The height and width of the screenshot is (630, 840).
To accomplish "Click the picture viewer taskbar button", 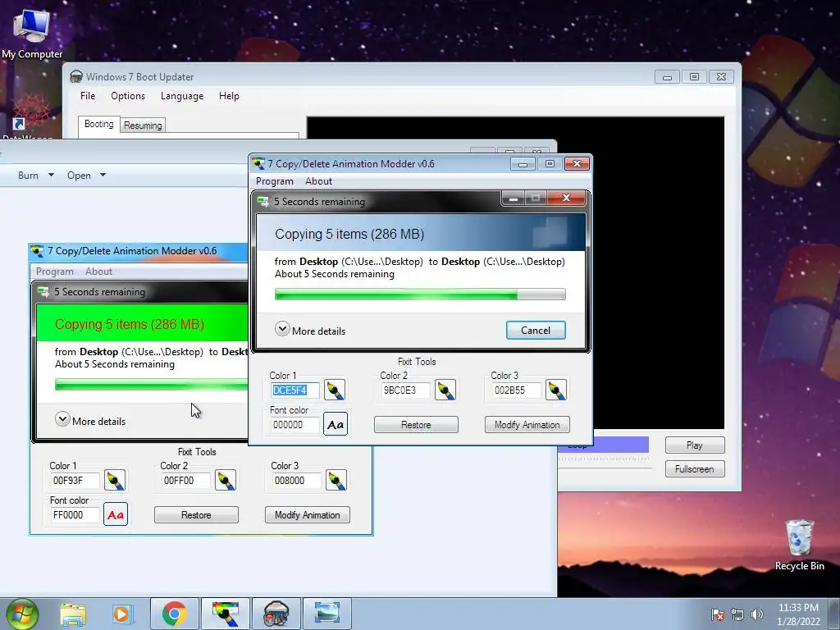I will pyautogui.click(x=327, y=614).
